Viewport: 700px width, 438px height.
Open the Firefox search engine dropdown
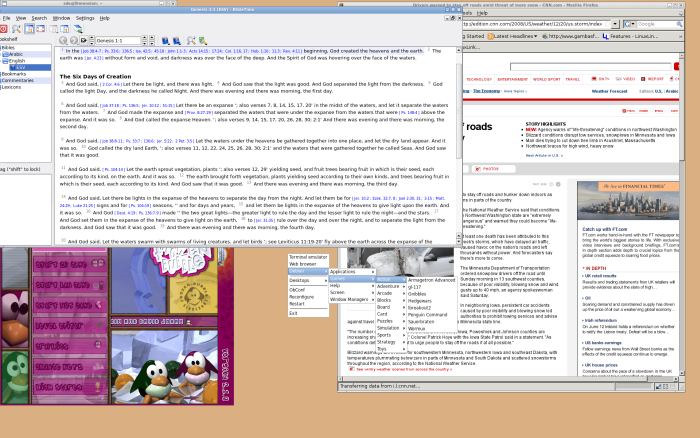tap(629, 24)
